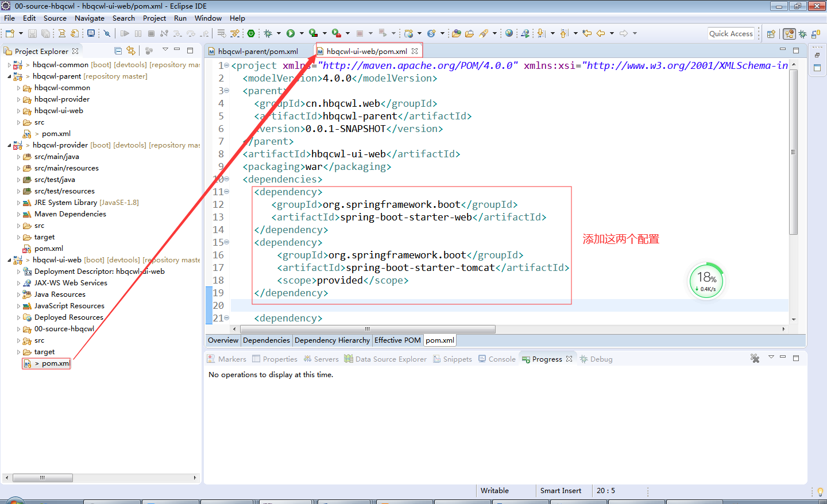Image resolution: width=827 pixels, height=504 pixels.
Task: Open a terminal with the monitor icon
Action: 91,33
